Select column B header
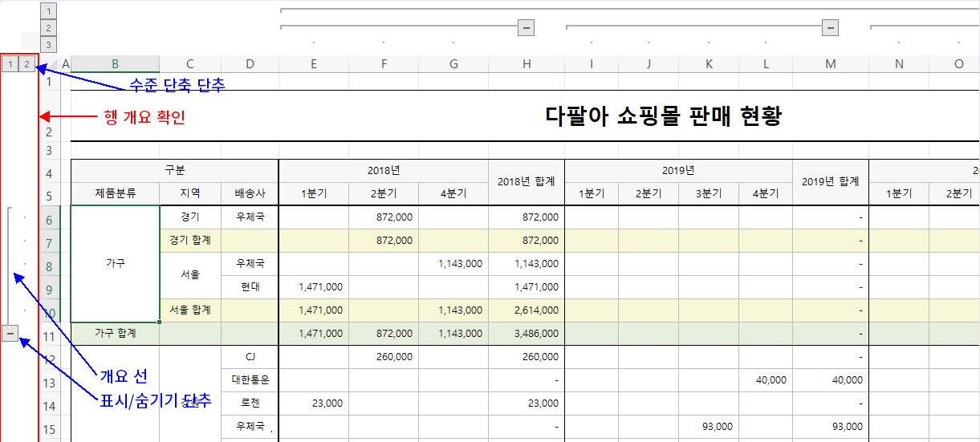The height and width of the screenshot is (442, 980). (x=115, y=63)
